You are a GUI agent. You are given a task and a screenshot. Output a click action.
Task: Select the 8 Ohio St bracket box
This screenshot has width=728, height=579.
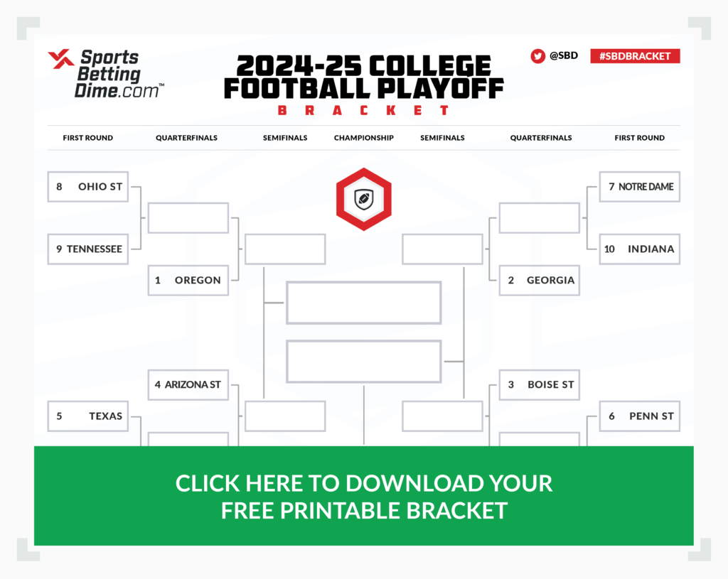[88, 187]
